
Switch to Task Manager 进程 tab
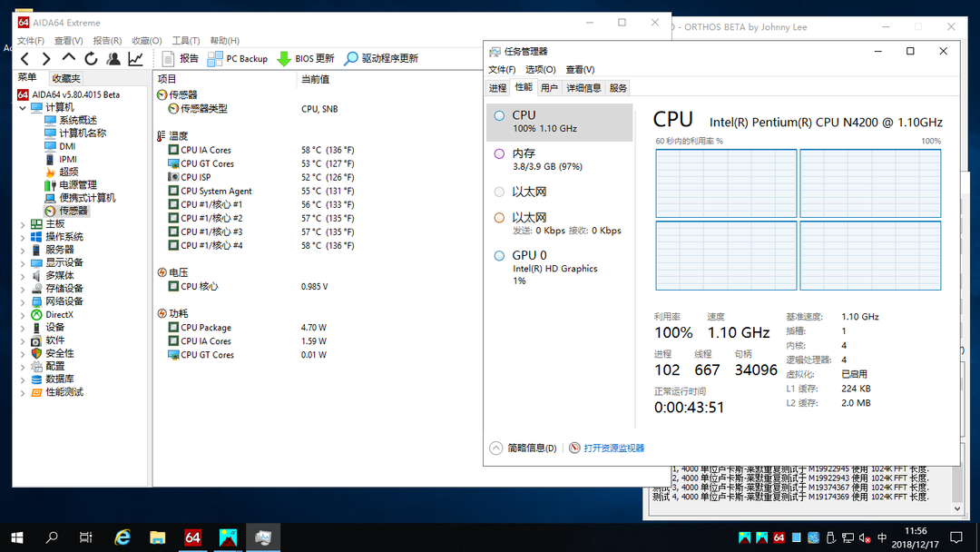click(x=497, y=88)
